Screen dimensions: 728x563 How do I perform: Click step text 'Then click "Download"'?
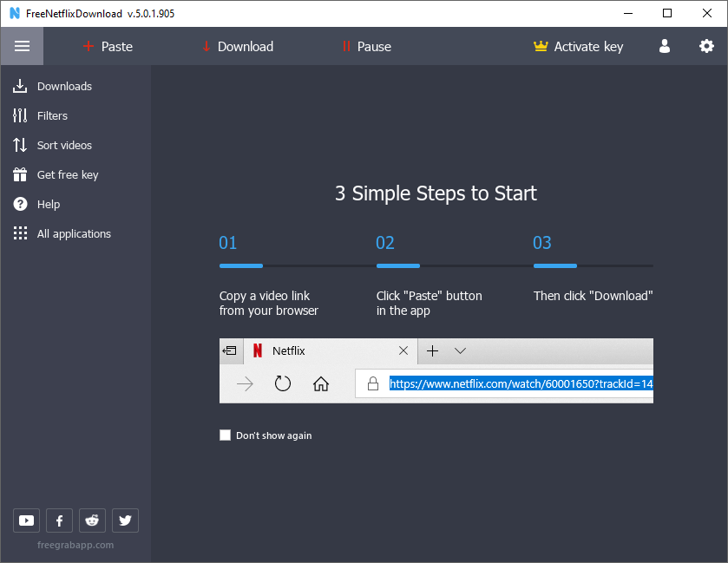point(593,296)
